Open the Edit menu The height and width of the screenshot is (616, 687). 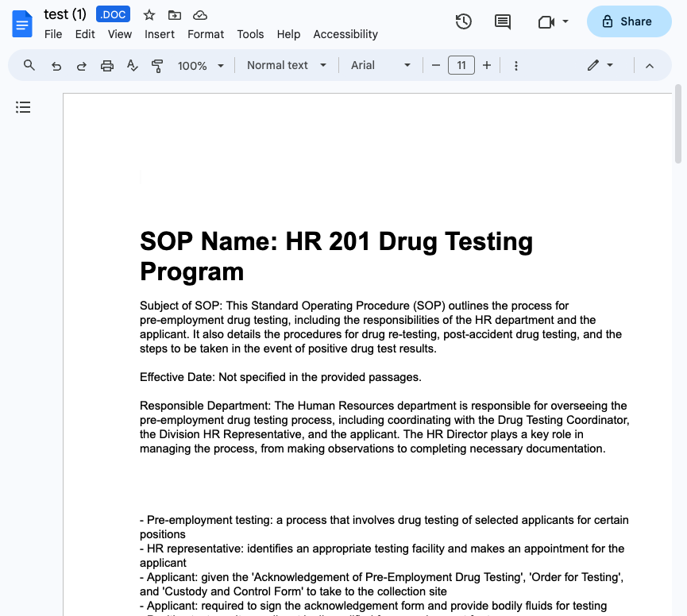point(85,34)
